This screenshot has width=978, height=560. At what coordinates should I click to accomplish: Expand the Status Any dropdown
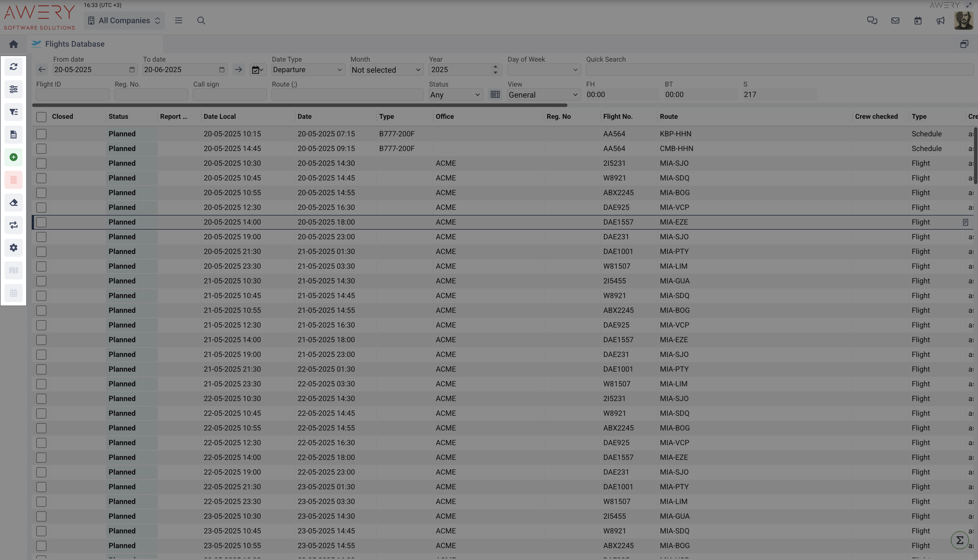[455, 95]
